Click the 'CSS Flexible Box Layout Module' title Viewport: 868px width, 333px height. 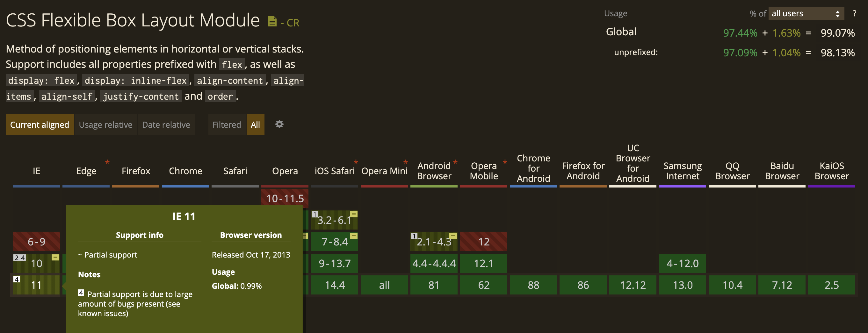point(133,21)
